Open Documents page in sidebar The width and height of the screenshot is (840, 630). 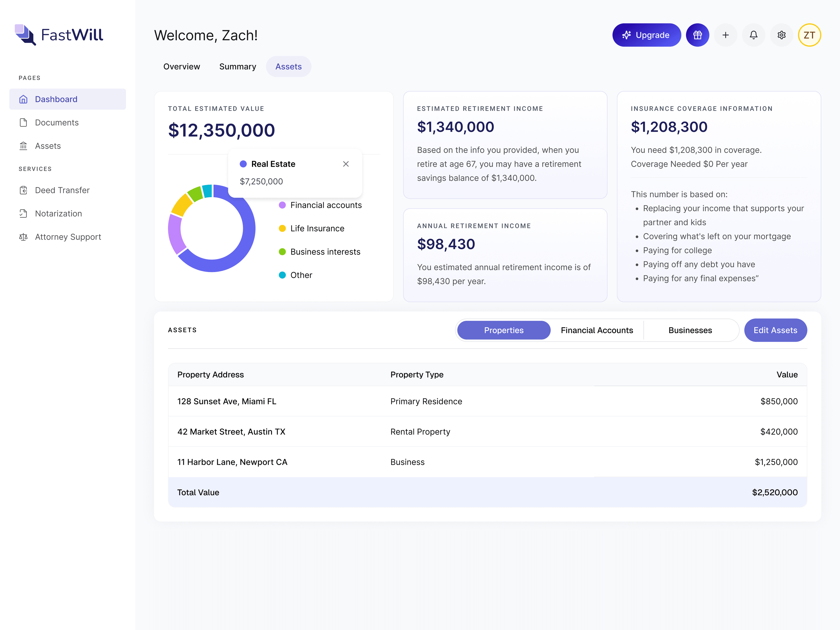pyautogui.click(x=68, y=123)
